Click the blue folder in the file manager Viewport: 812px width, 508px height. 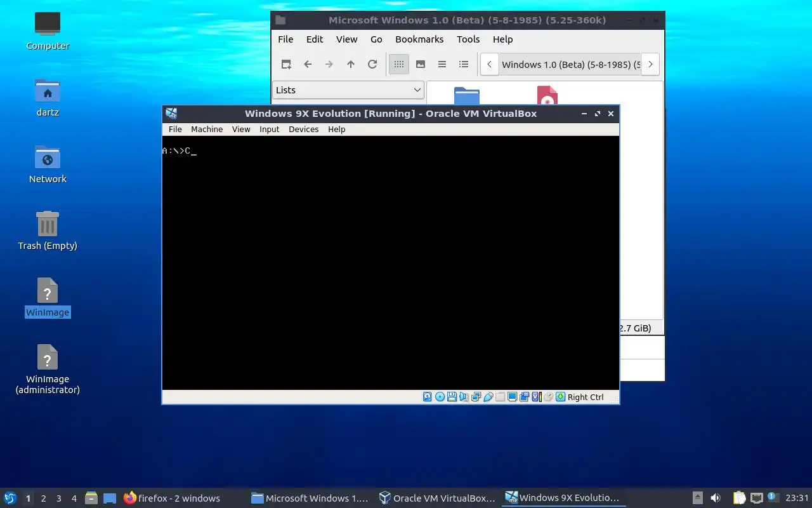(467, 95)
